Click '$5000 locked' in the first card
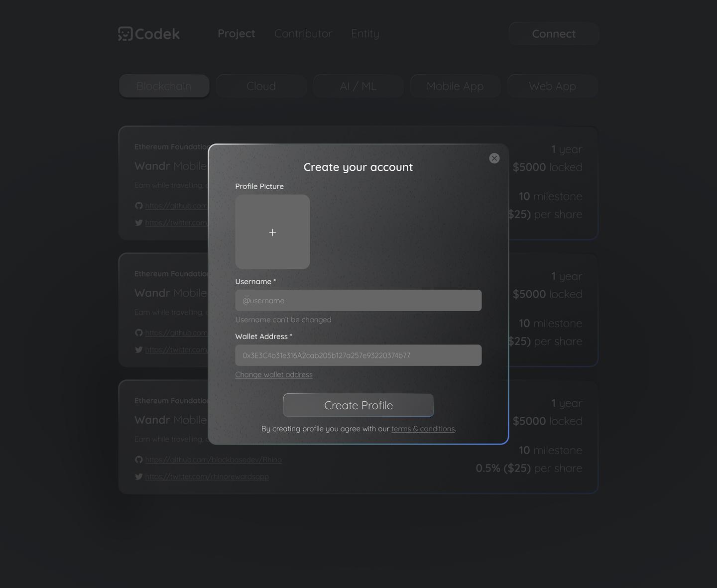This screenshot has height=588, width=717. 547,167
